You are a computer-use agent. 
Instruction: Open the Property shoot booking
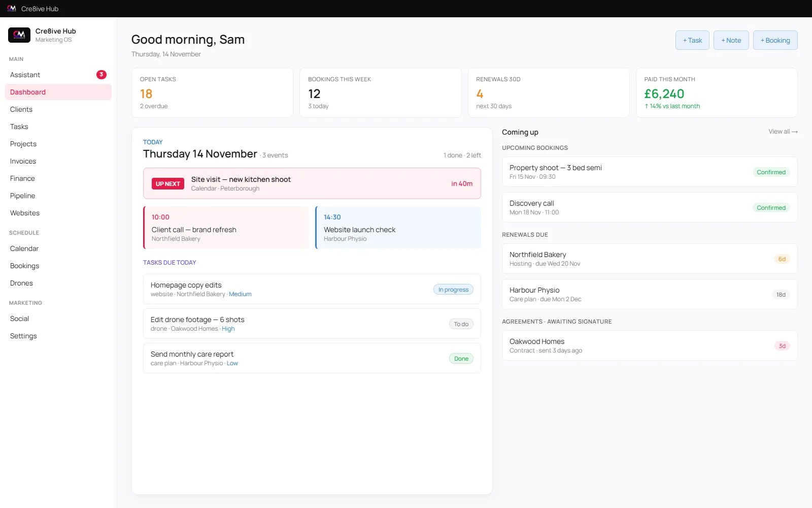[650, 172]
